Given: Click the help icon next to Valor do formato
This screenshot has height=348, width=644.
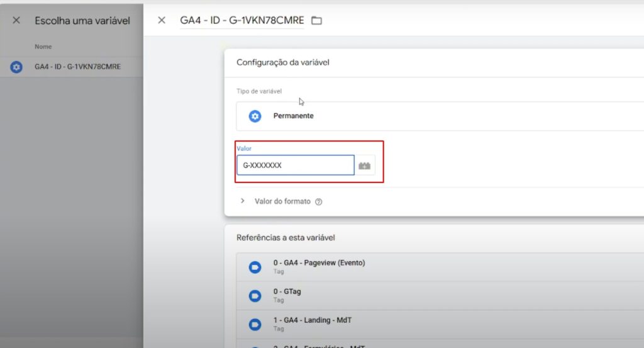Looking at the screenshot, I should [x=319, y=202].
